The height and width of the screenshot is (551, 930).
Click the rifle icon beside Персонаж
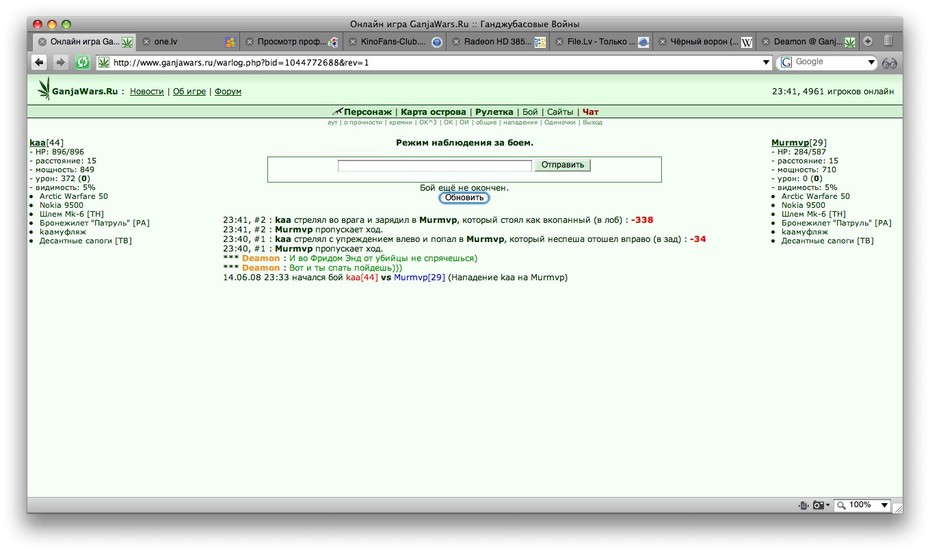(x=337, y=111)
